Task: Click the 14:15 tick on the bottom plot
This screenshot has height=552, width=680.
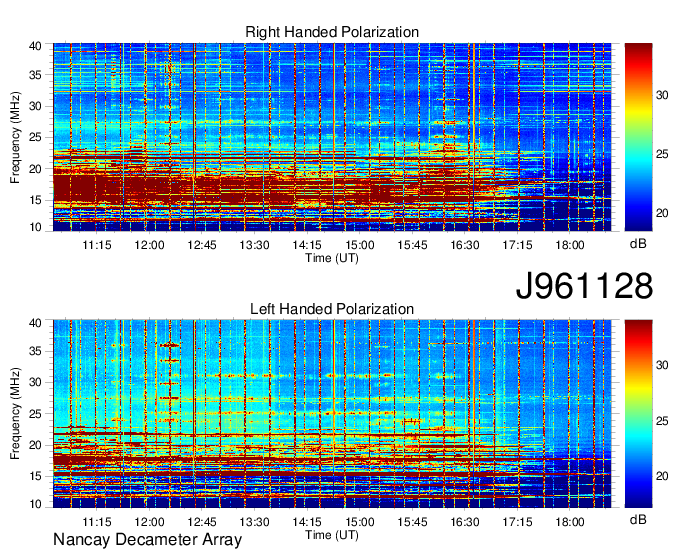Action: 307,522
